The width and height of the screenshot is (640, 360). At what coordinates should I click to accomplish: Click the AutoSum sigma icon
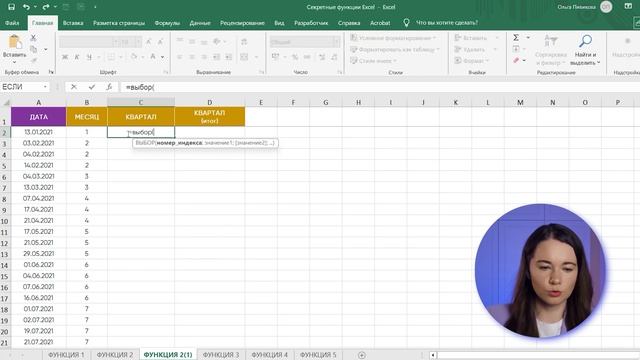tap(516, 38)
